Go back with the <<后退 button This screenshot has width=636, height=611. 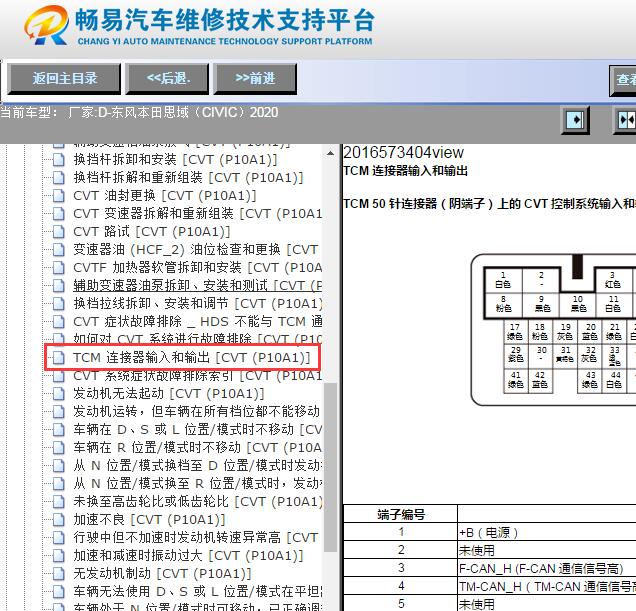pos(168,79)
